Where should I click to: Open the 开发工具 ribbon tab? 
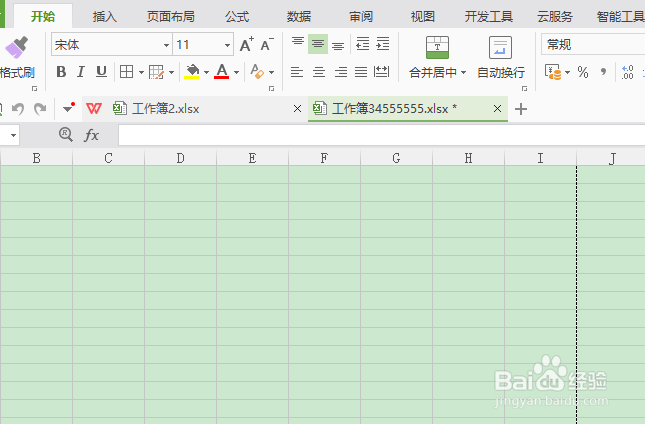[489, 16]
